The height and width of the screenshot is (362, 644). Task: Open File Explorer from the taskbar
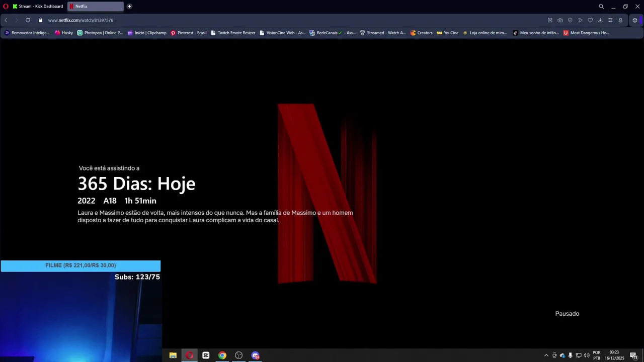tap(173, 355)
